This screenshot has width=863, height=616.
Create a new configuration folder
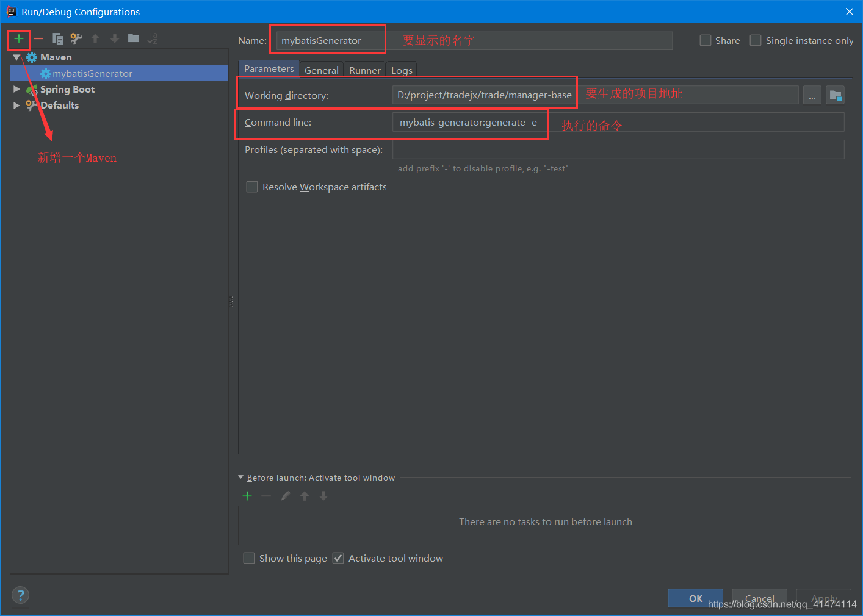pyautogui.click(x=133, y=38)
